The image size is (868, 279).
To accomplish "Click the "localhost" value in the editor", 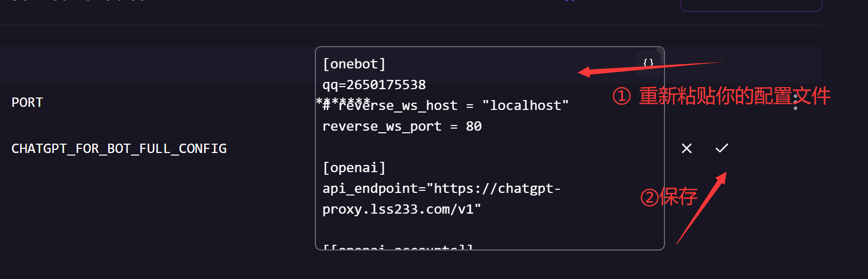I will [x=525, y=106].
